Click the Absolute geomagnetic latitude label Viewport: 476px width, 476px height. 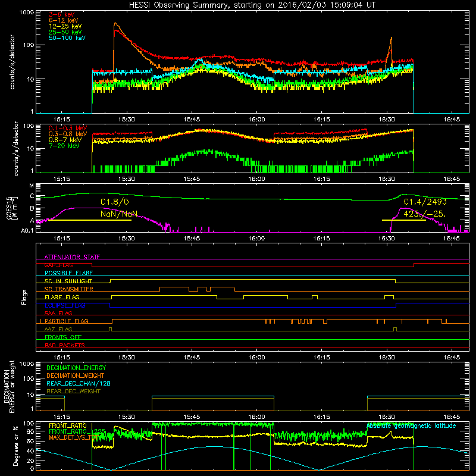[411, 425]
